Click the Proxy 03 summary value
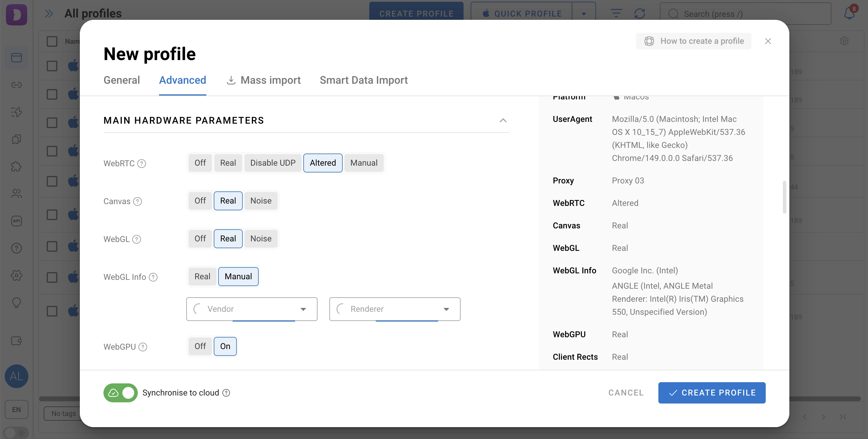 [628, 181]
